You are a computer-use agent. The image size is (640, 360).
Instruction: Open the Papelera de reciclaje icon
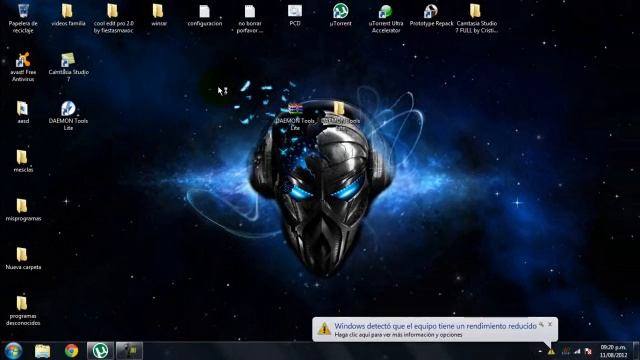[x=23, y=18]
